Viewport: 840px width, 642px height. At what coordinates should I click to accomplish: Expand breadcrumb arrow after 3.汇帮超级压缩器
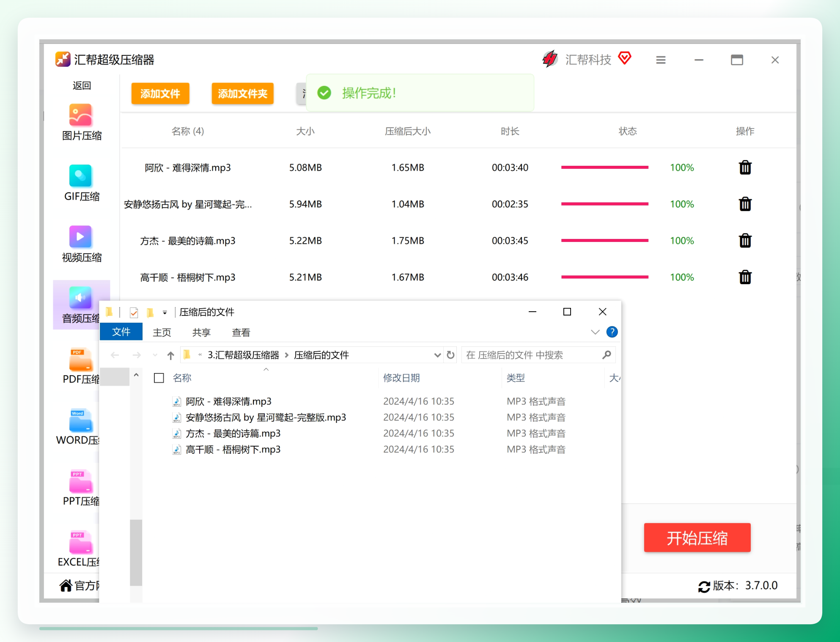click(x=286, y=355)
